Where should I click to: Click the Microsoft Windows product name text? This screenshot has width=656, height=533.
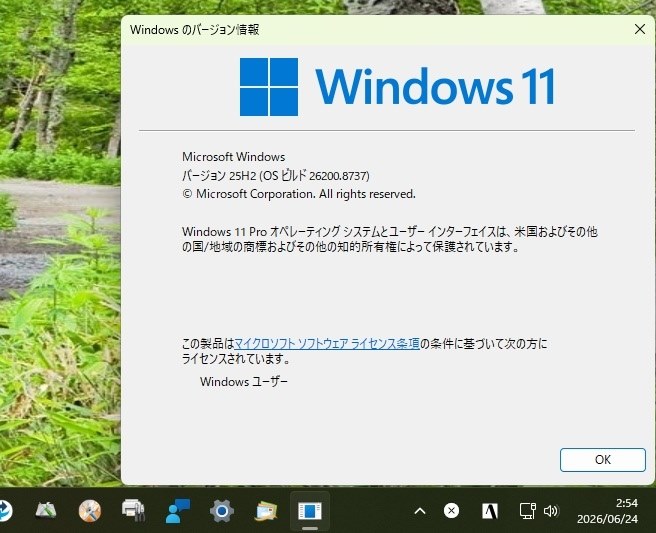click(x=233, y=157)
